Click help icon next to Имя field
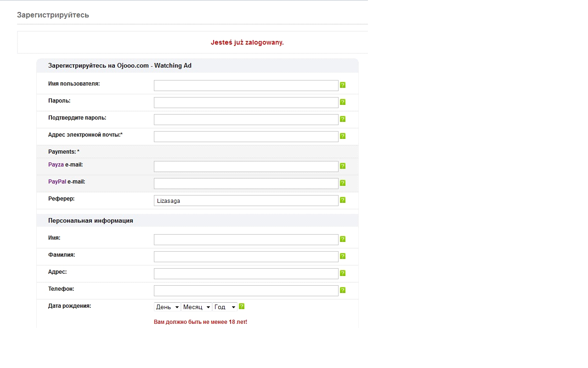This screenshot has height=368, width=588. [x=343, y=239]
